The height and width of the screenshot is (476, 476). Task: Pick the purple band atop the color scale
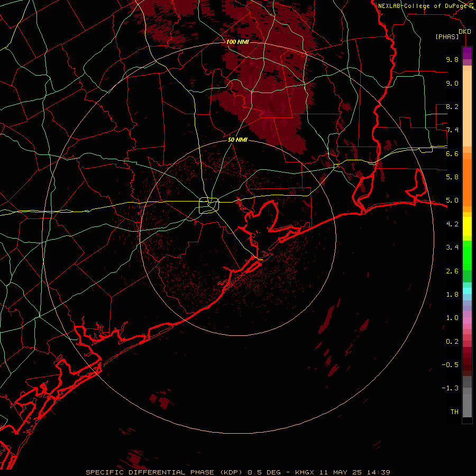467,53
